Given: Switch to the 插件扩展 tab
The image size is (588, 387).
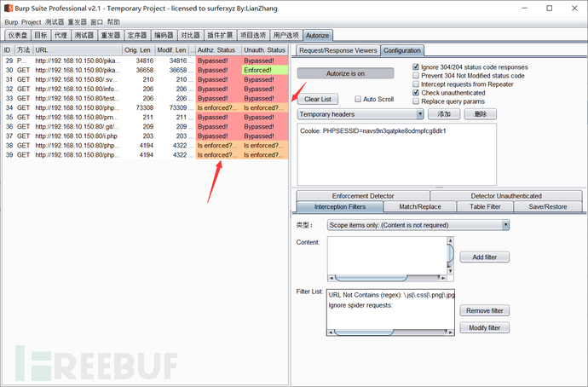Looking at the screenshot, I should click(x=220, y=35).
